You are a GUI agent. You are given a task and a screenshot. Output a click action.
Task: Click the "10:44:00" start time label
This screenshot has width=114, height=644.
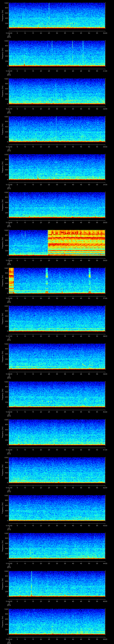(9, 601)
